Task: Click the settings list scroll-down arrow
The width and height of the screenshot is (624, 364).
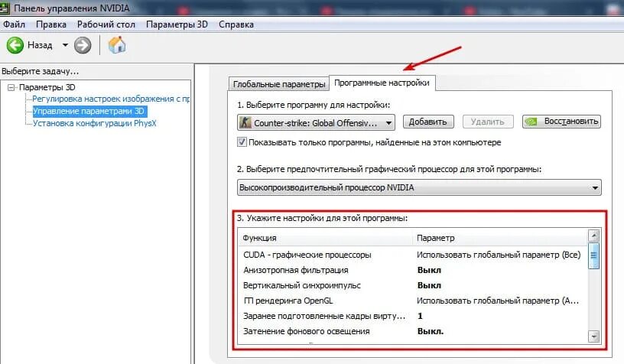Action: (593, 336)
